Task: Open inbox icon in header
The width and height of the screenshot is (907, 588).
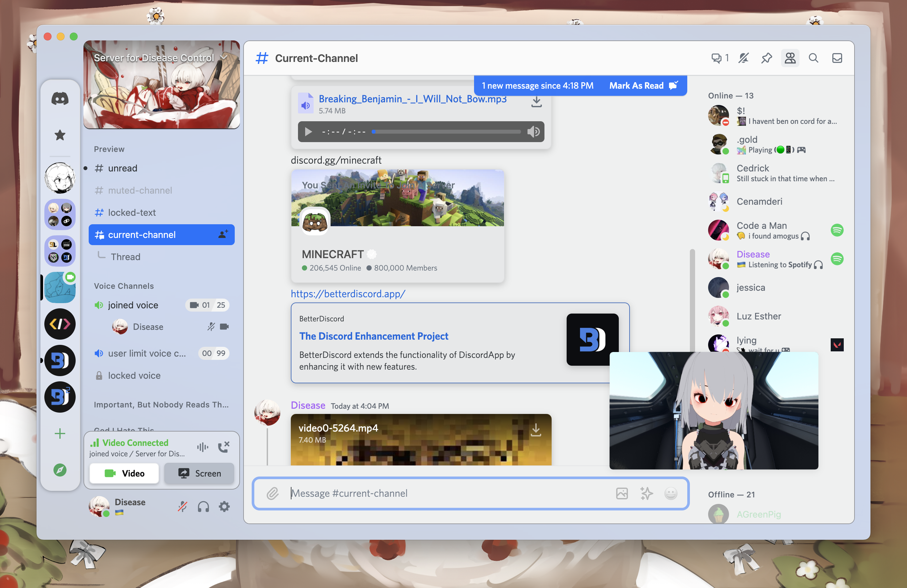Action: 837,58
